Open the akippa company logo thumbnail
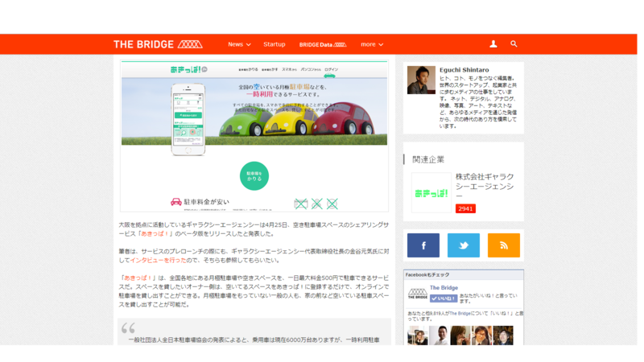 [x=431, y=193]
